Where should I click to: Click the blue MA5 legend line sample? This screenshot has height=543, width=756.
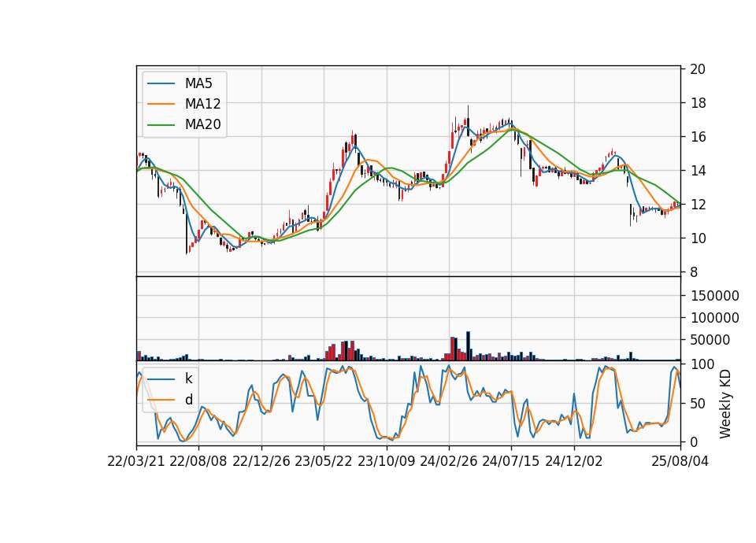click(x=161, y=83)
